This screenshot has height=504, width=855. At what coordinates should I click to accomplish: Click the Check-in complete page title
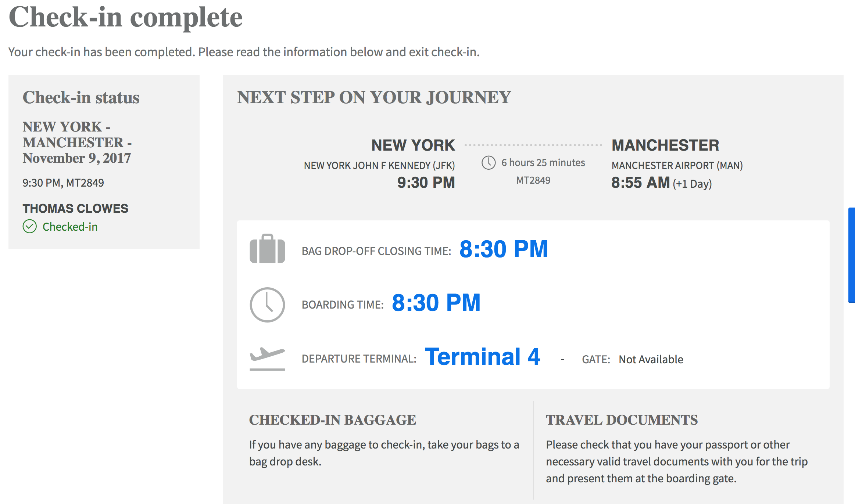point(126,17)
